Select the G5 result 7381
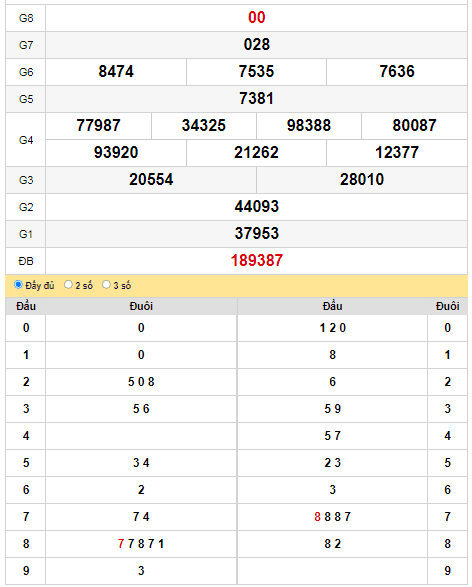This screenshot has width=472, height=587. pos(256,98)
